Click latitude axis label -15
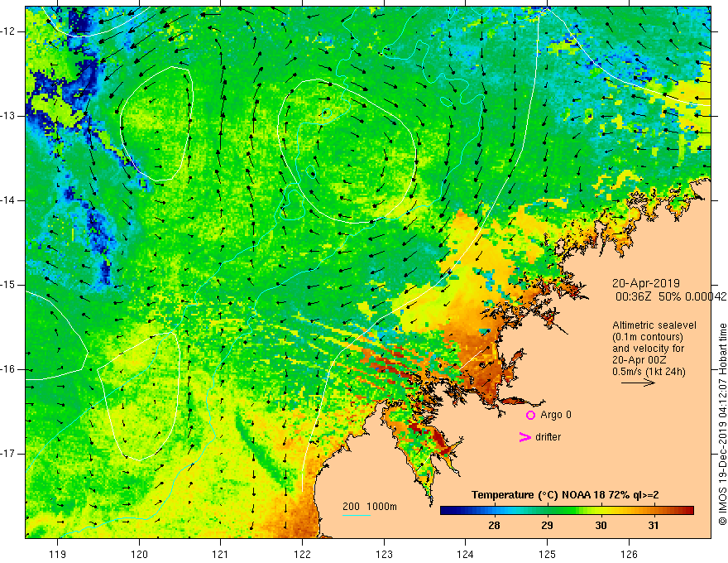 coord(9,285)
